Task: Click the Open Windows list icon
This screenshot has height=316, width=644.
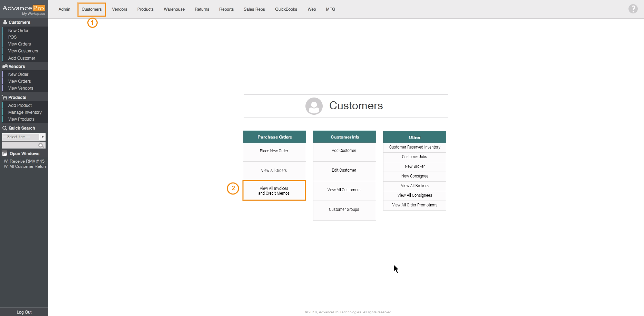Action: [x=5, y=154]
